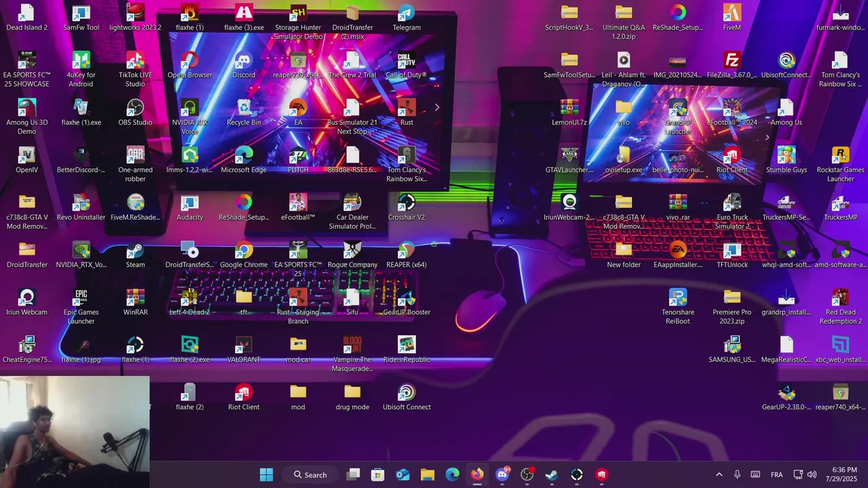The width and height of the screenshot is (868, 488).
Task: Open the GearUP Booster shortcut
Action: tap(406, 303)
